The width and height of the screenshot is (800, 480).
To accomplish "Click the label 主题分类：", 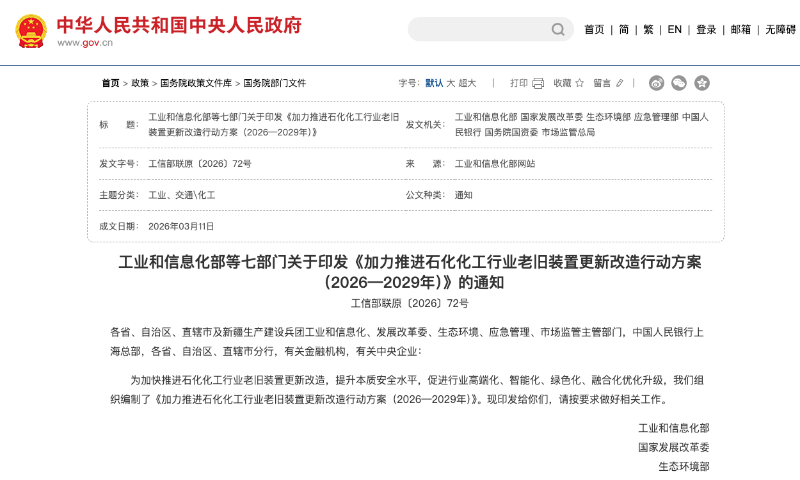I will (119, 195).
